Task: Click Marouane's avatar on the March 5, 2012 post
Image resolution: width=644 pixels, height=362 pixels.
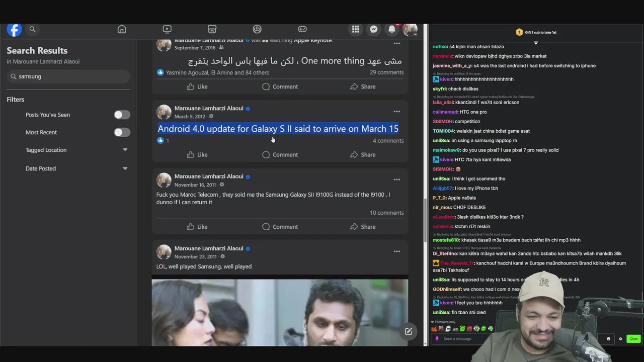Action: 164,112
